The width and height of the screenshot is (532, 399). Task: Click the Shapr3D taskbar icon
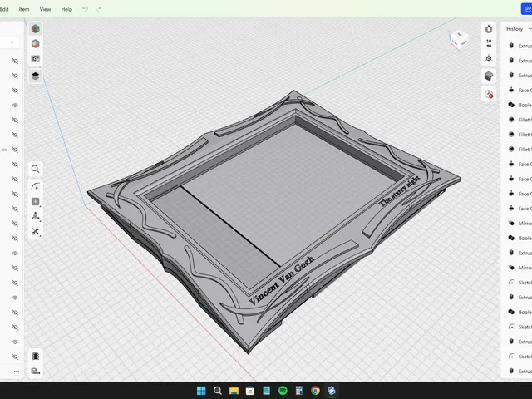[332, 391]
